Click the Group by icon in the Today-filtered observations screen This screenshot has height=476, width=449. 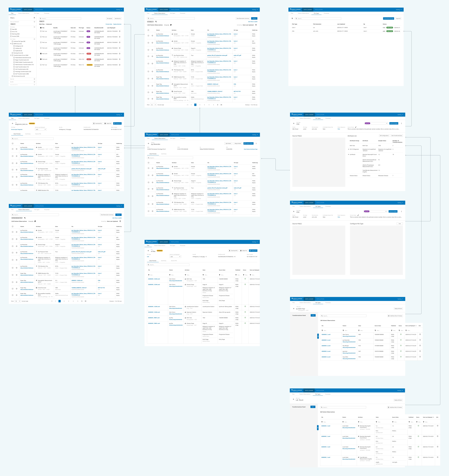point(171,25)
